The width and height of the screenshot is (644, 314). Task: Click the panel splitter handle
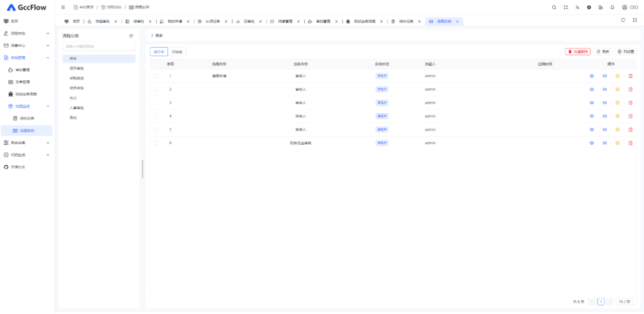pyautogui.click(x=143, y=169)
